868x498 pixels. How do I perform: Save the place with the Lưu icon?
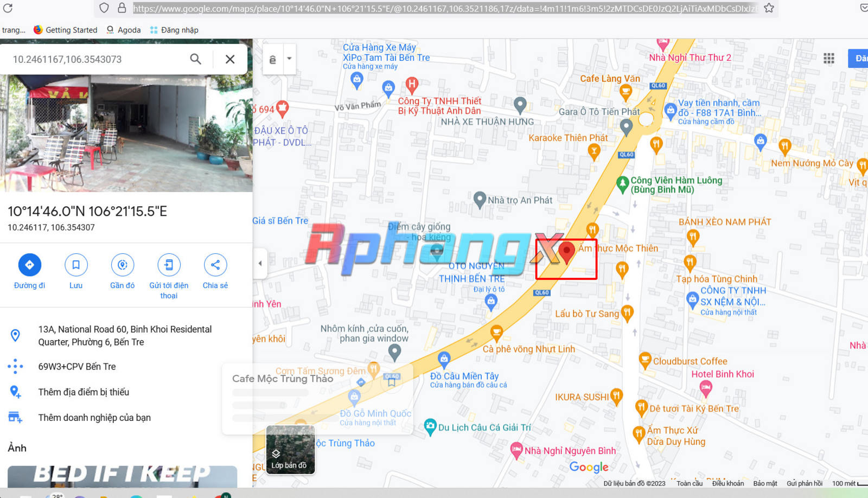click(76, 265)
